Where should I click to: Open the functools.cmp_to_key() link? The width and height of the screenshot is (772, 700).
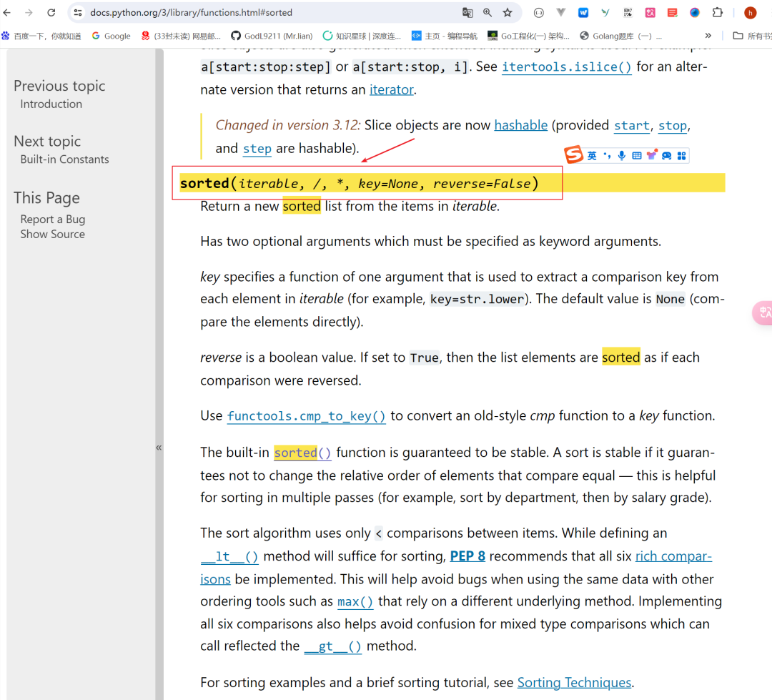tap(306, 415)
